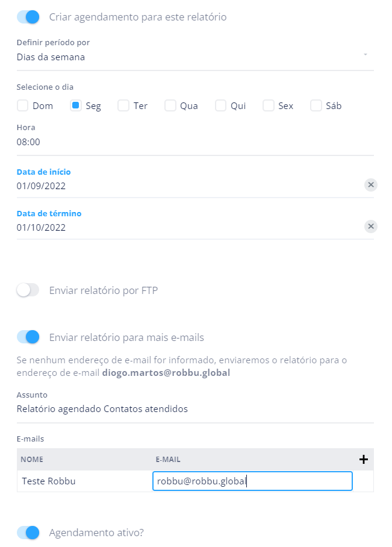
Task: Open the Definir período por dropdown
Action: (x=193, y=58)
